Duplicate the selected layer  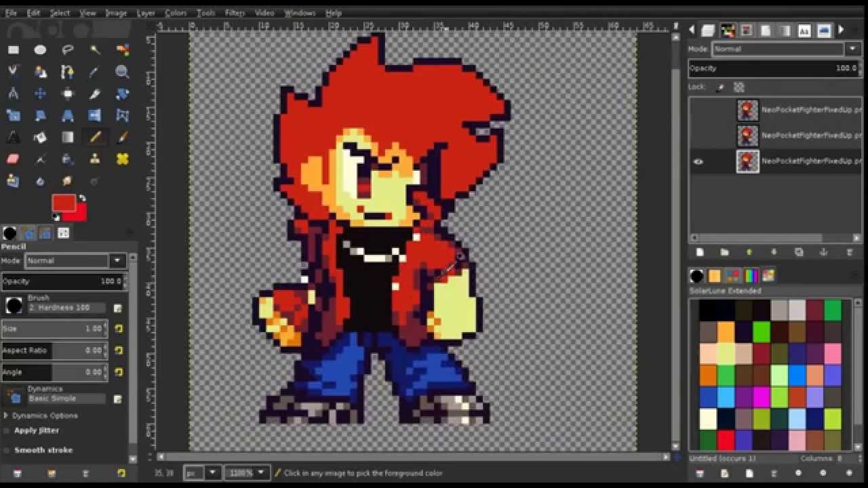click(x=799, y=252)
